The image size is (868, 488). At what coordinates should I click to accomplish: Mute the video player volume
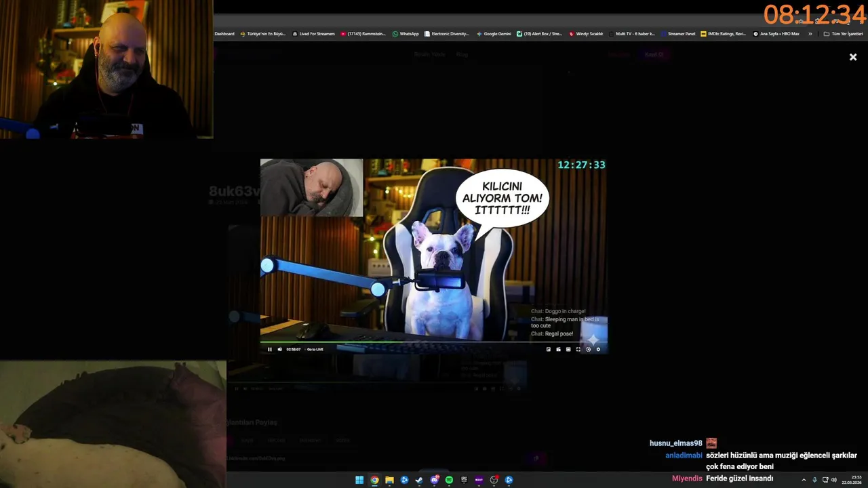(279, 349)
